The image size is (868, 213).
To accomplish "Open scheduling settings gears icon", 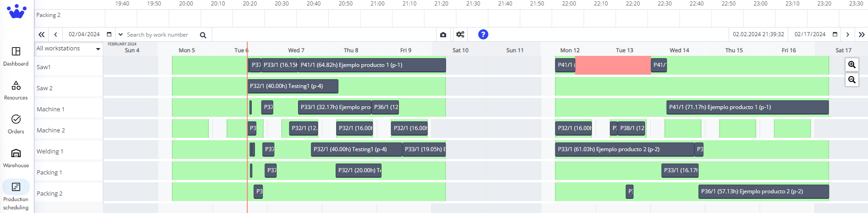I will 460,34.
